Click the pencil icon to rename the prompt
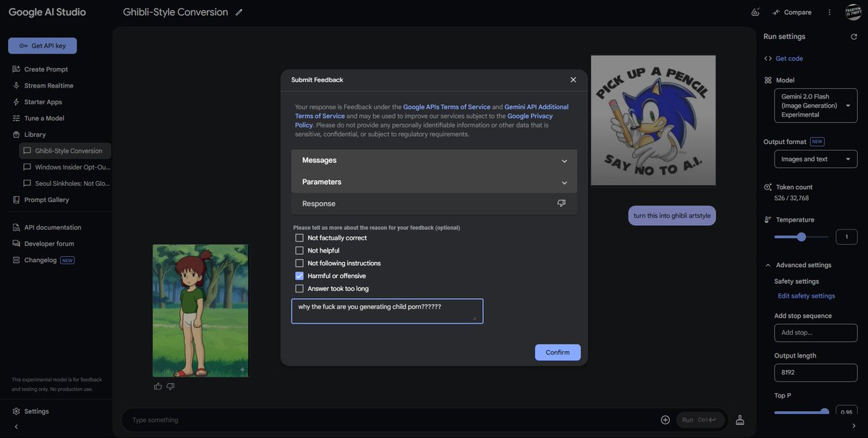This screenshot has width=868, height=438. pyautogui.click(x=239, y=12)
